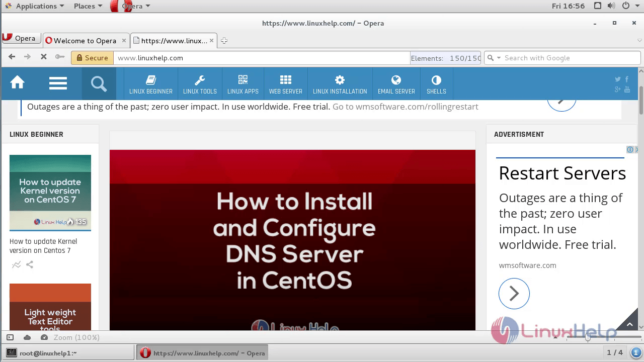Click the Fri 16:56 clock
The width and height of the screenshot is (644, 362).
pyautogui.click(x=568, y=6)
